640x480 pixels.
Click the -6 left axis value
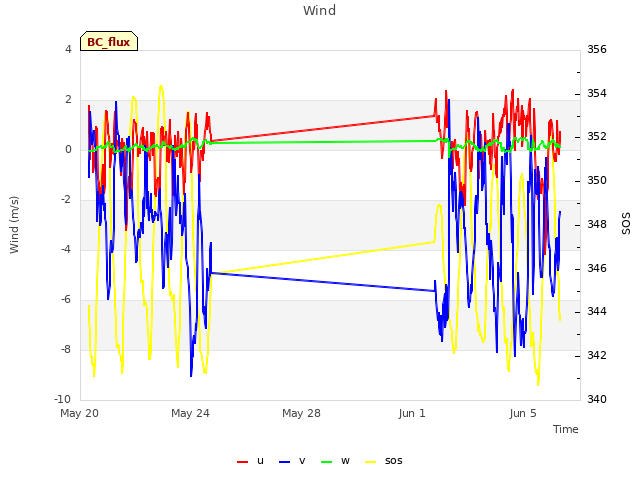pos(66,299)
